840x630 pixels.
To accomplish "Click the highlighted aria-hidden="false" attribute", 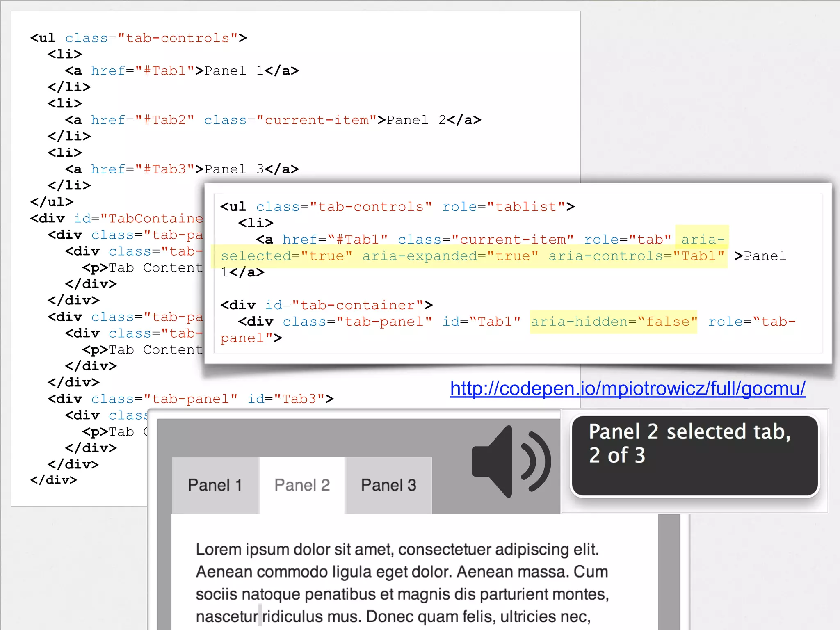I will coord(614,322).
